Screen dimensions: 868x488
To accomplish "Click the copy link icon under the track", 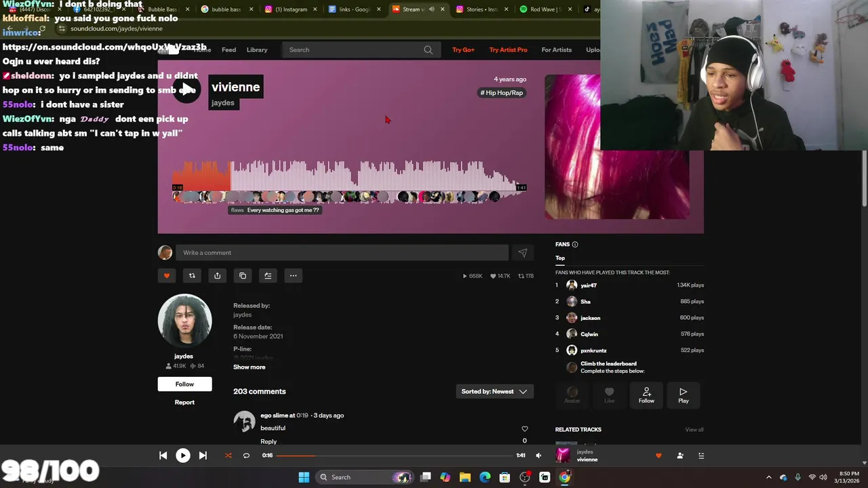I will click(x=243, y=275).
